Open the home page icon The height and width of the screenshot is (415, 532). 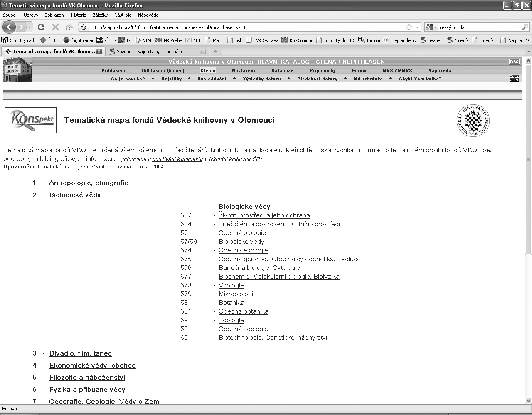(x=69, y=27)
